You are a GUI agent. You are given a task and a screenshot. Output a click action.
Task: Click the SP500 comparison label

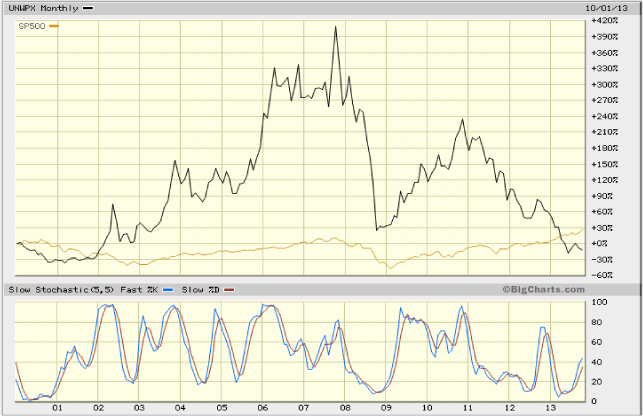point(32,26)
